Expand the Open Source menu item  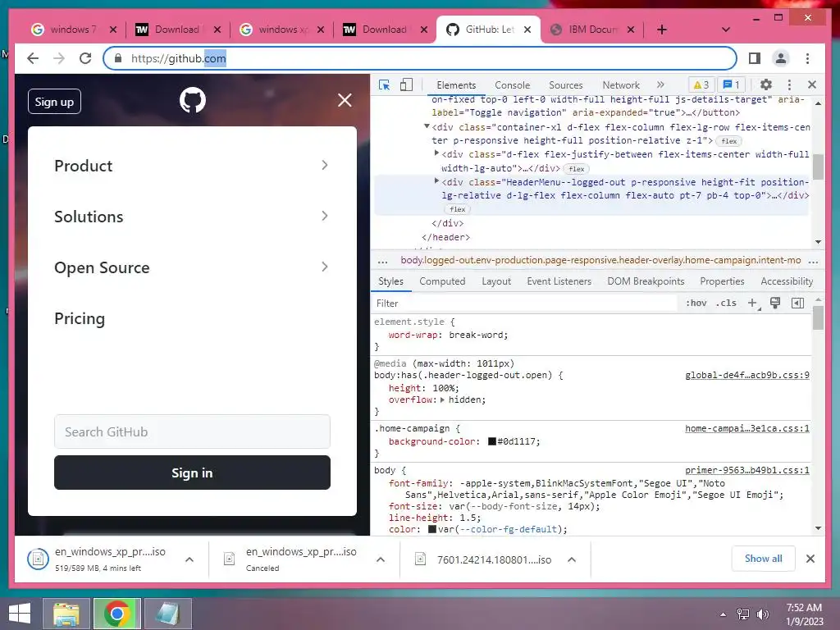(192, 267)
